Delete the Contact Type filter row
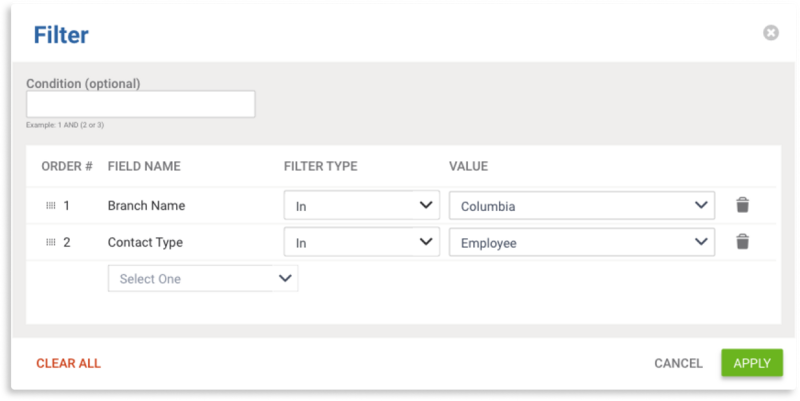This screenshot has height=401, width=800. point(742,242)
